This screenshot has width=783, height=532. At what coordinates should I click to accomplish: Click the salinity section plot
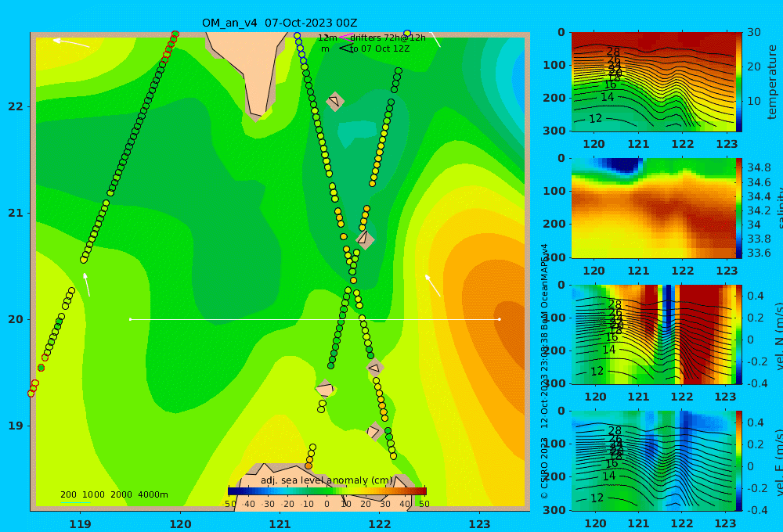(x=653, y=208)
